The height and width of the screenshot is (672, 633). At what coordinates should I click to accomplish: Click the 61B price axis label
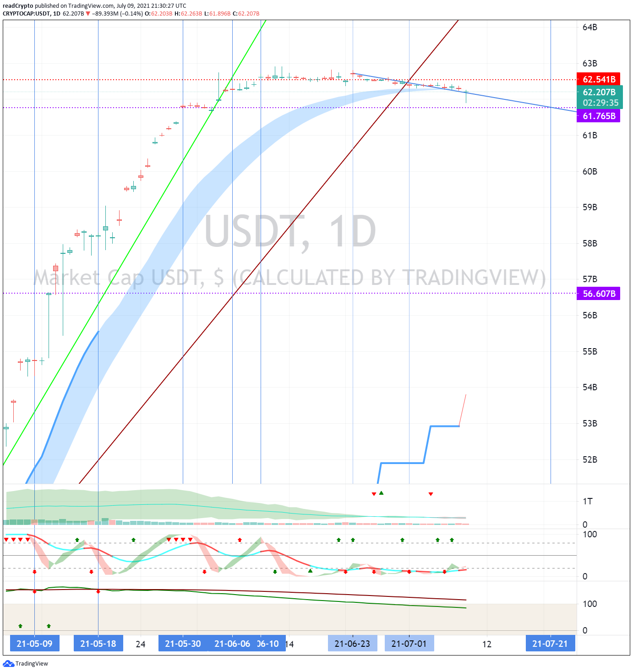pyautogui.click(x=590, y=135)
